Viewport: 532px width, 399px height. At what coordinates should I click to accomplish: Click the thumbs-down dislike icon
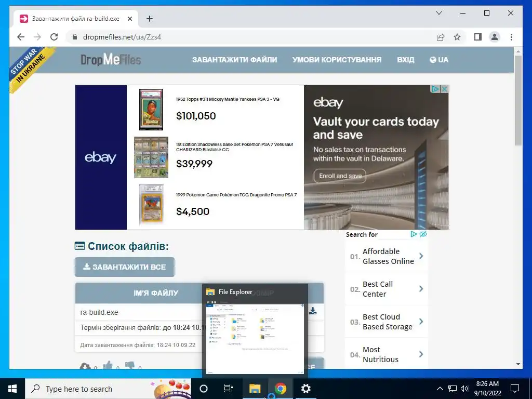pyautogui.click(x=130, y=365)
